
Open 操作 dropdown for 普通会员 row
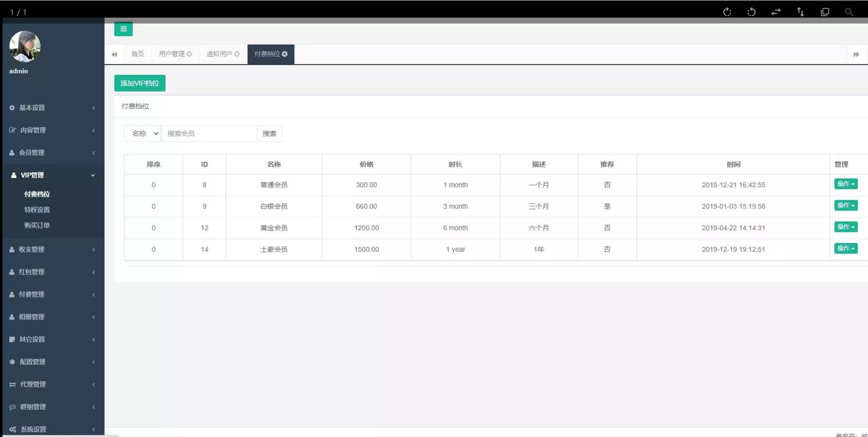pos(846,184)
